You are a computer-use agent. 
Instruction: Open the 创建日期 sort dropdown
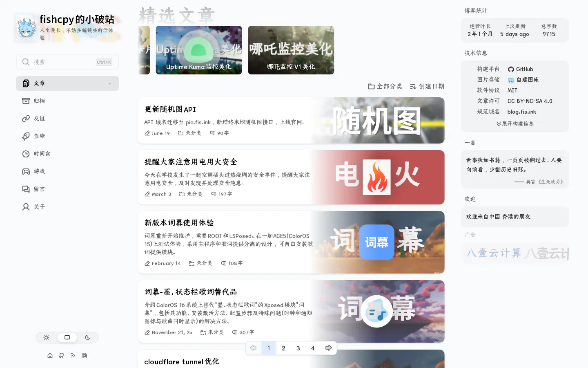[427, 86]
